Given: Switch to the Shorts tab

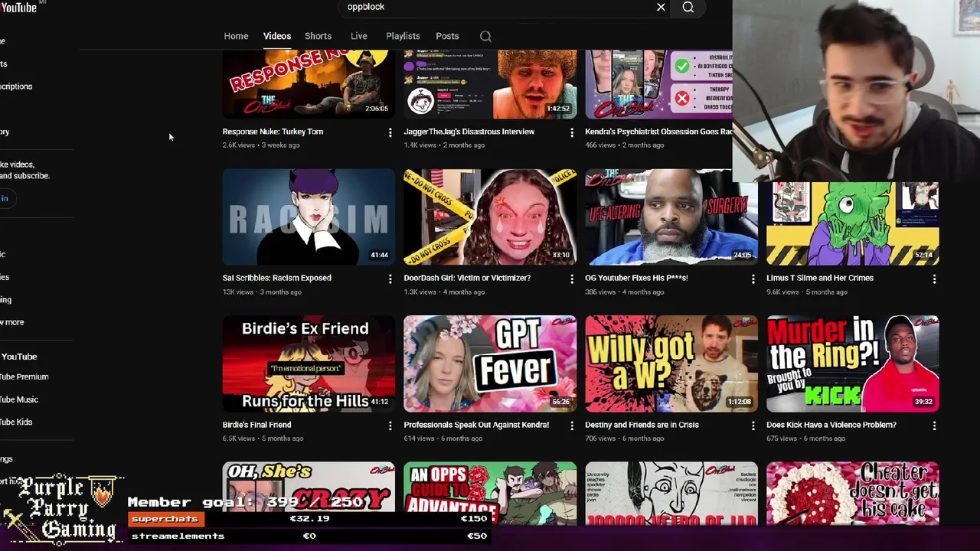Looking at the screenshot, I should [318, 36].
